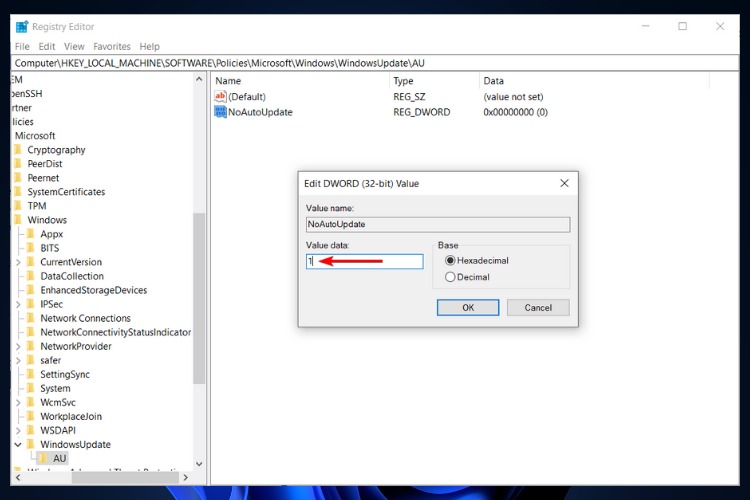Screen dimensions: 750x500
Task: Select the (Default) string value icon
Action: [220, 96]
